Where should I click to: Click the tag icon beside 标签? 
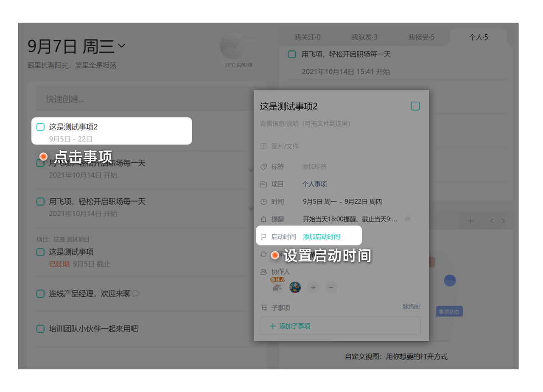[x=263, y=167]
